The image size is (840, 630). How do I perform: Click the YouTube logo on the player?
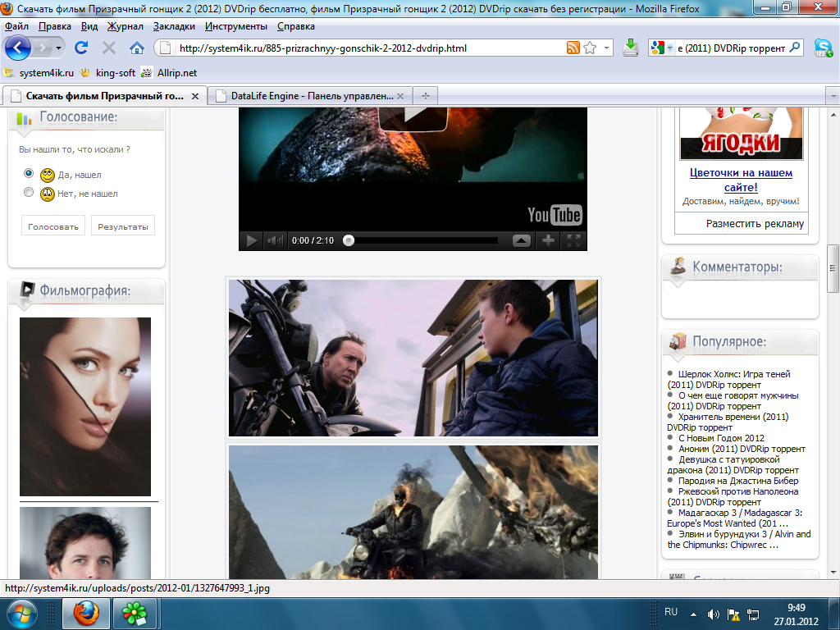555,215
